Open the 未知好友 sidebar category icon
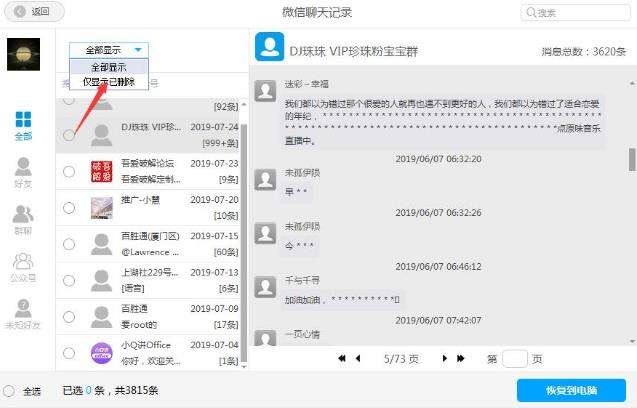This screenshot has width=637, height=408. coord(23,314)
